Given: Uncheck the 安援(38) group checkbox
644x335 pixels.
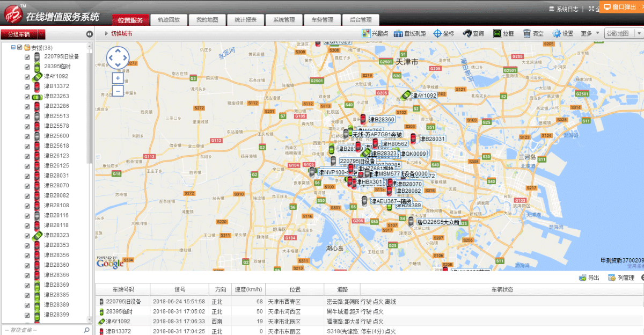Looking at the screenshot, I should [x=20, y=47].
